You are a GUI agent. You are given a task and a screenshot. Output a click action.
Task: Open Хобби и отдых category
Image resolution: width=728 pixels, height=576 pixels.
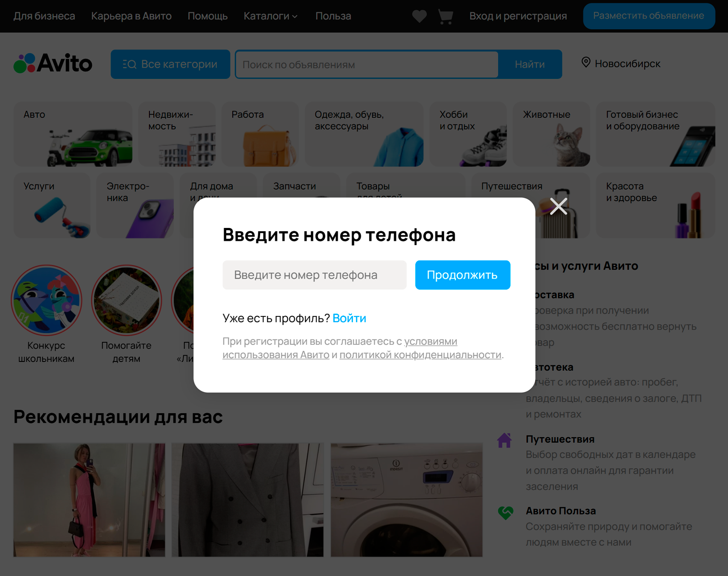click(468, 134)
